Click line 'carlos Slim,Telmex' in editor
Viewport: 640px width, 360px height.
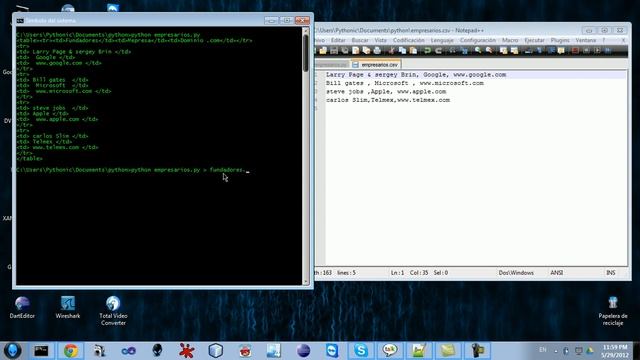click(x=388, y=100)
